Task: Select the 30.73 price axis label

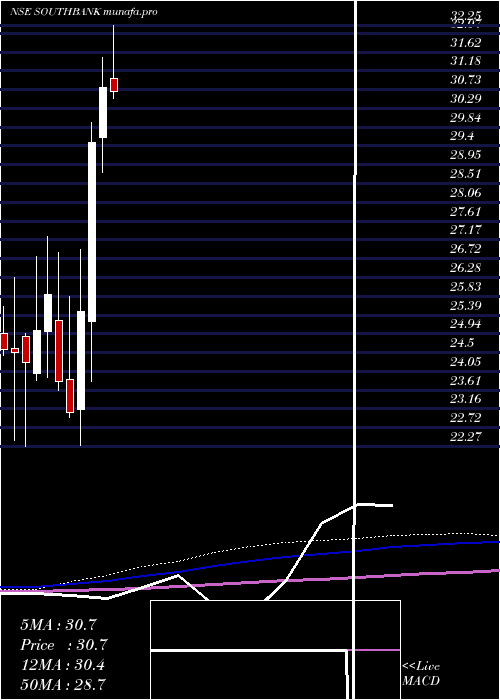Action: (466, 80)
